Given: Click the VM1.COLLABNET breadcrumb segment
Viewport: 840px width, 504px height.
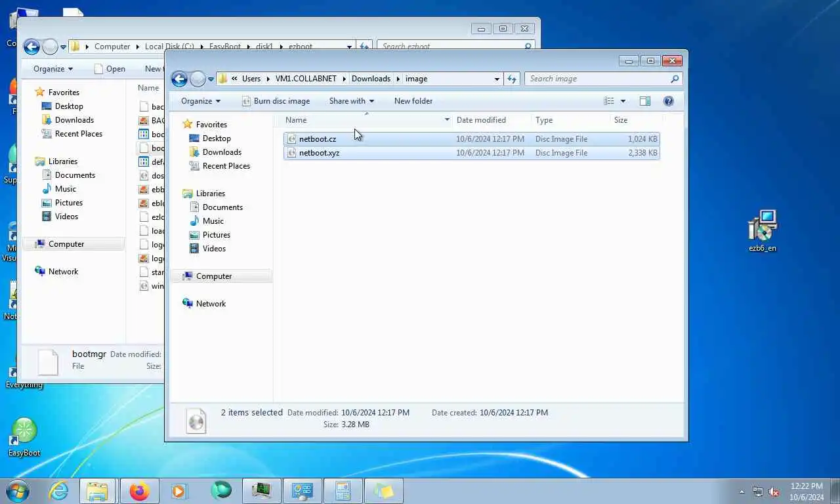Looking at the screenshot, I should 306,79.
